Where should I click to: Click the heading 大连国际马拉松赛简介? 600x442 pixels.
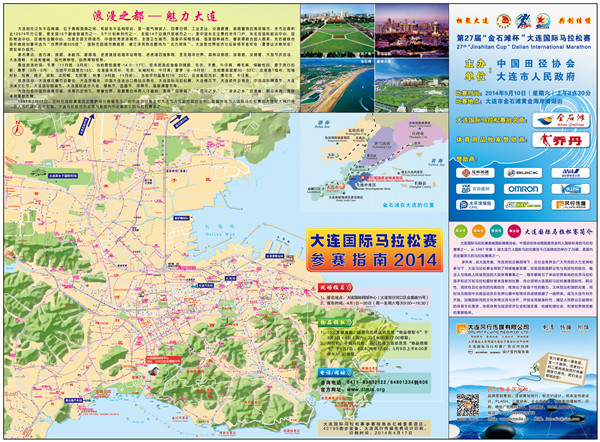pos(558,232)
